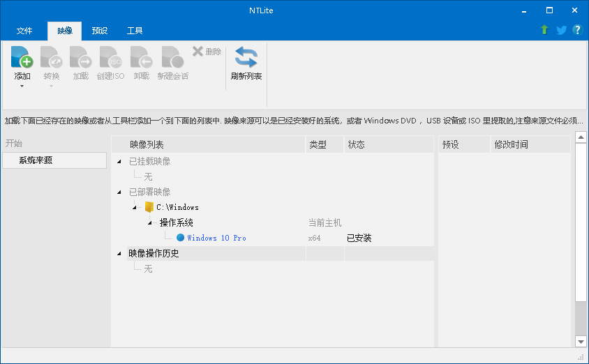Click the green update arrow icon
The image size is (589, 364).
point(544,30)
